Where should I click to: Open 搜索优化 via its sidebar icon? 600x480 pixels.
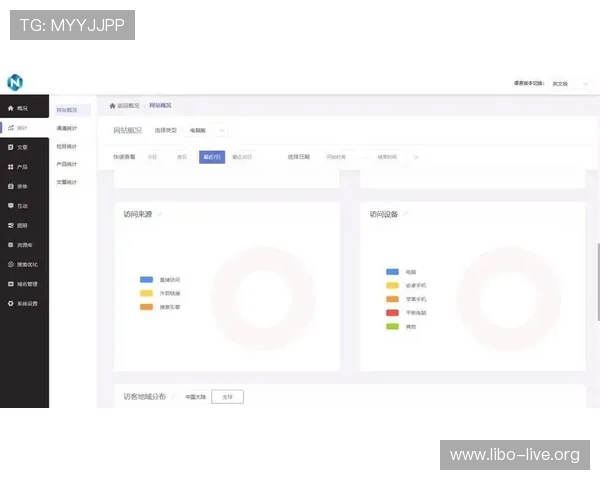click(x=11, y=264)
